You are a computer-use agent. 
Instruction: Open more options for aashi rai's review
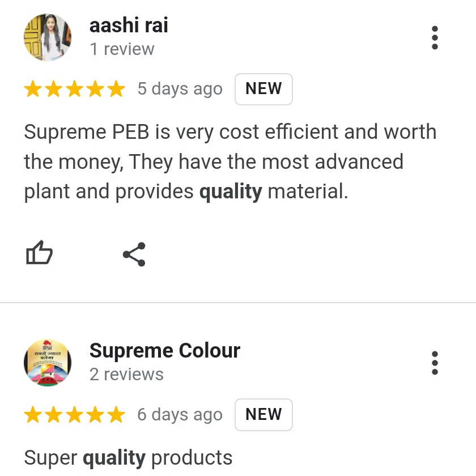click(435, 37)
